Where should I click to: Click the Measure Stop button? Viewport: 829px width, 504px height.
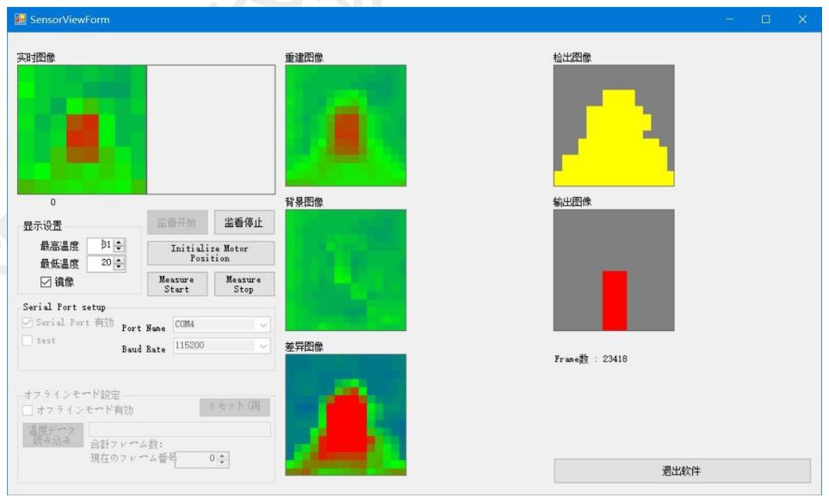click(244, 285)
